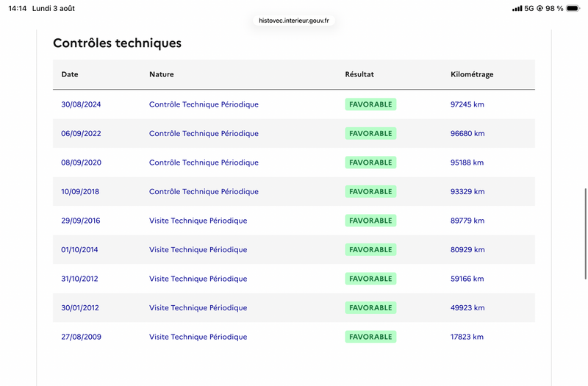This screenshot has width=588, height=386.
Task: Click the Kilométrage column header
Action: click(472, 74)
